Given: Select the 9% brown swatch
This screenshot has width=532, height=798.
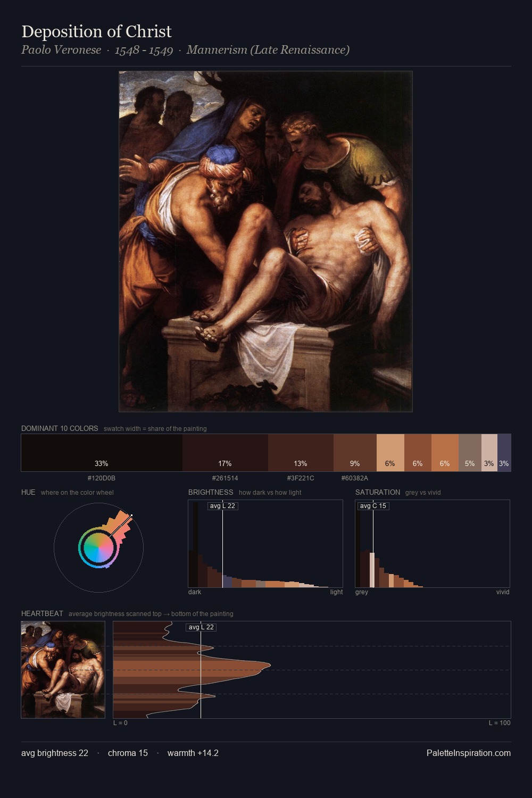Looking at the screenshot, I should pos(355,453).
